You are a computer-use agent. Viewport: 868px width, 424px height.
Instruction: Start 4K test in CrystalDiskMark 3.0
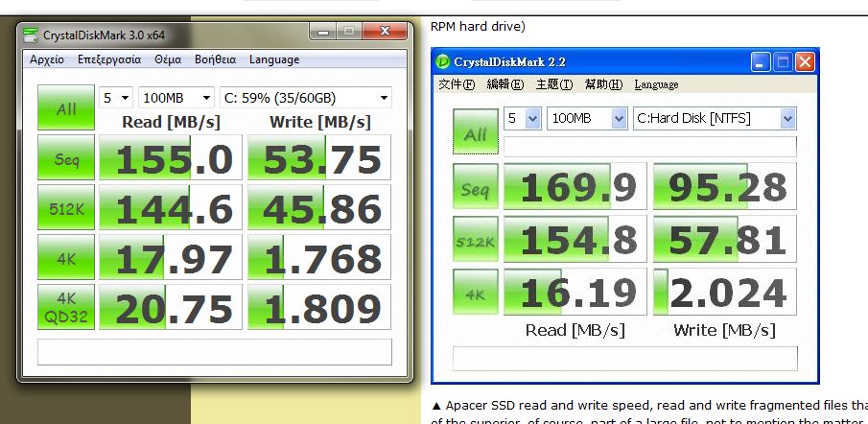[x=66, y=257]
